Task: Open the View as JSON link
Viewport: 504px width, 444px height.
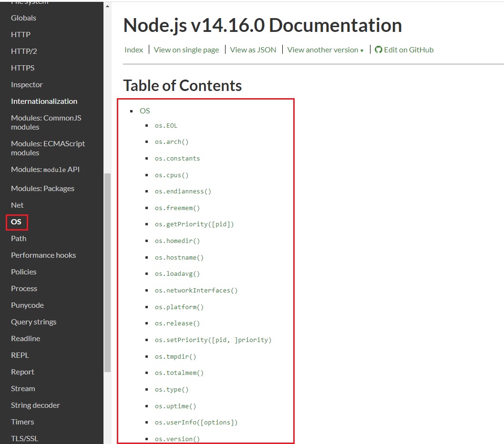Action: (253, 50)
